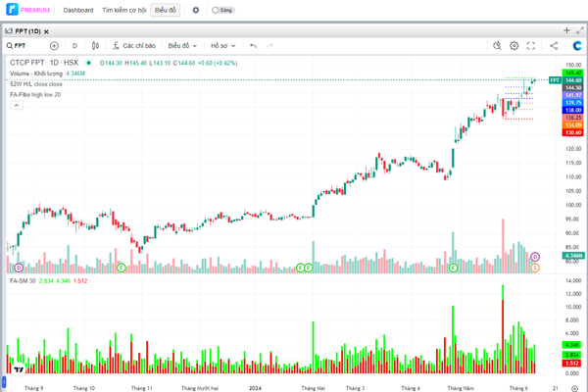Open the Tìm kiếm cơ hội tab
Screen dimensions: 588x392
tap(124, 10)
